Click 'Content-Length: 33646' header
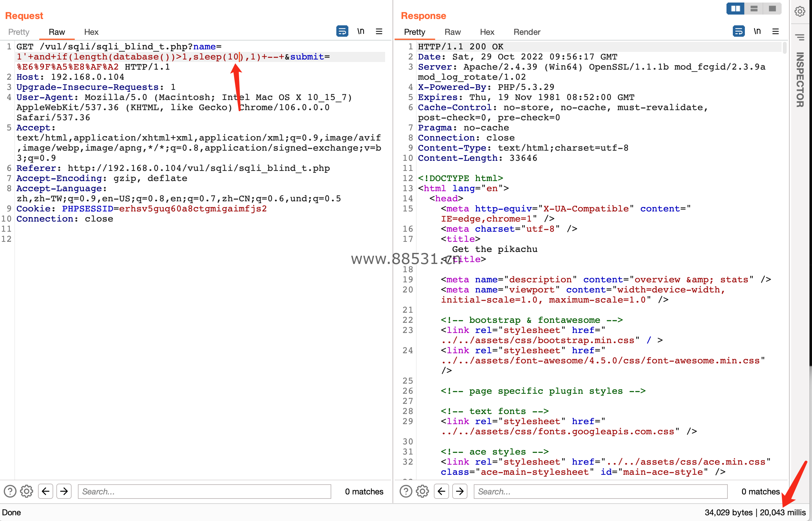The height and width of the screenshot is (521, 812). 477,158
